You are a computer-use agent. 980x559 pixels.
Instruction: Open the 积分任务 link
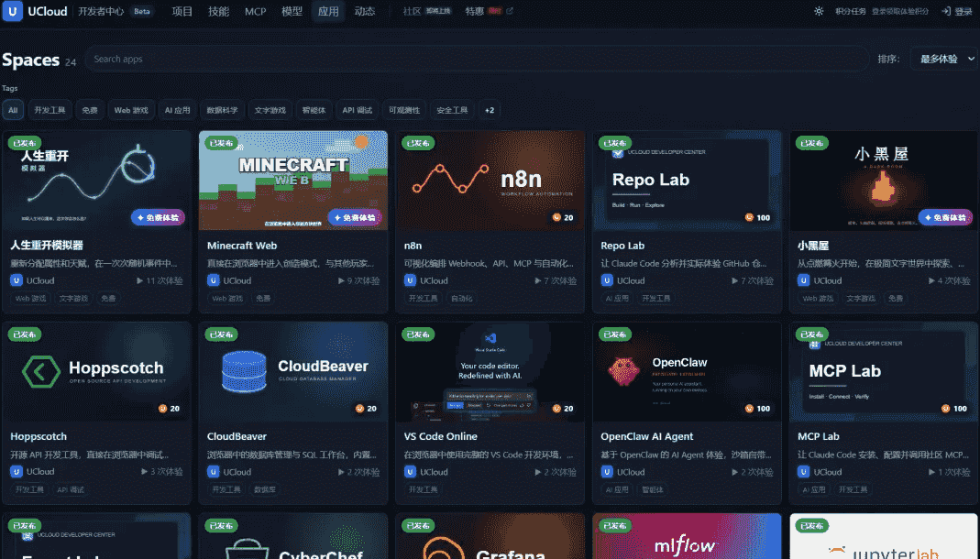click(x=850, y=11)
